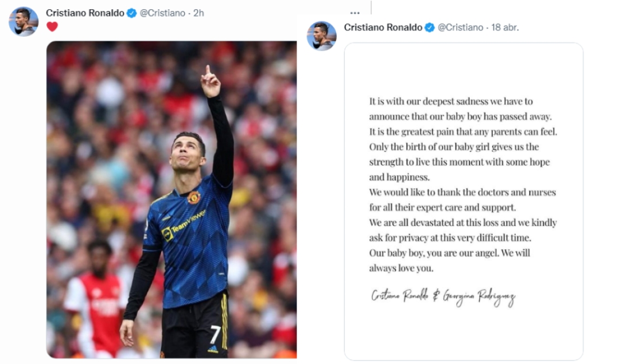This screenshot has height=364, width=631.
Task: Open the tweet via the 18 abr. timestamp
Action: click(x=505, y=28)
